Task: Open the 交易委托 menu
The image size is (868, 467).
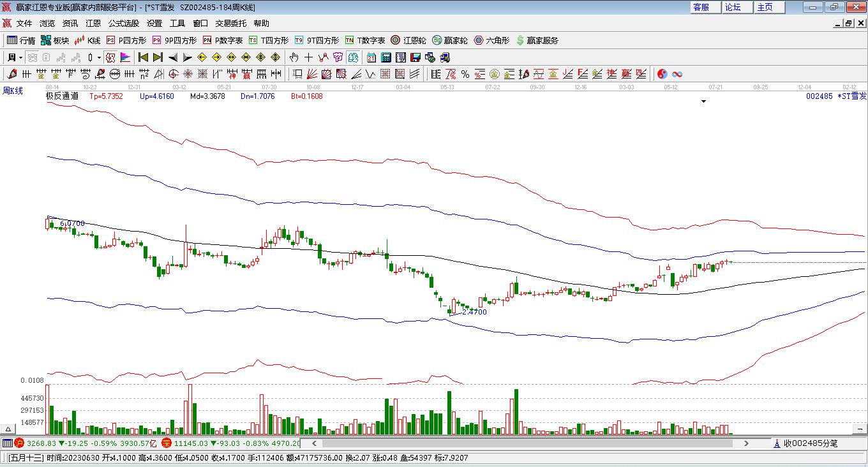Action: pyautogui.click(x=230, y=24)
